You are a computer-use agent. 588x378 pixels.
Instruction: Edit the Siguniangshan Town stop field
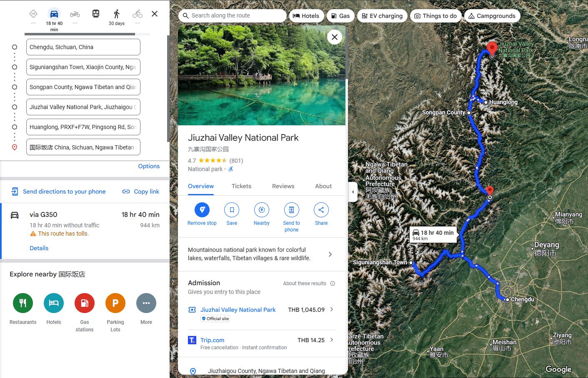83,67
